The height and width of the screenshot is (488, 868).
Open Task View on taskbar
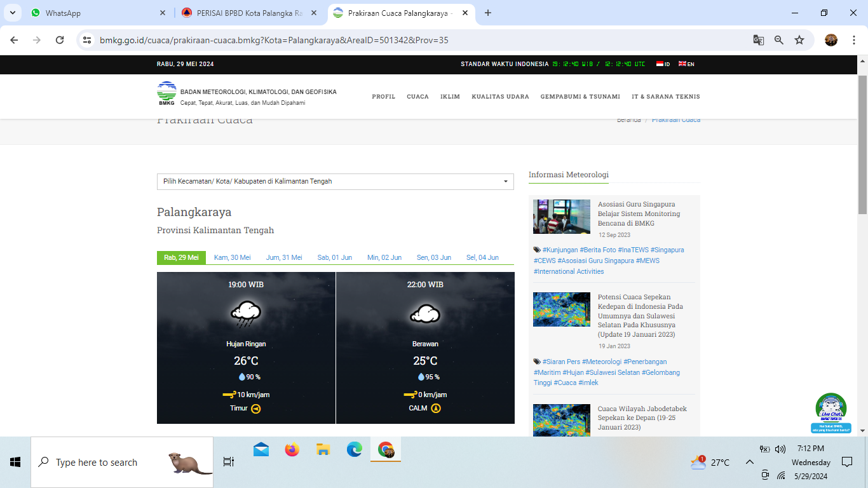tap(229, 462)
